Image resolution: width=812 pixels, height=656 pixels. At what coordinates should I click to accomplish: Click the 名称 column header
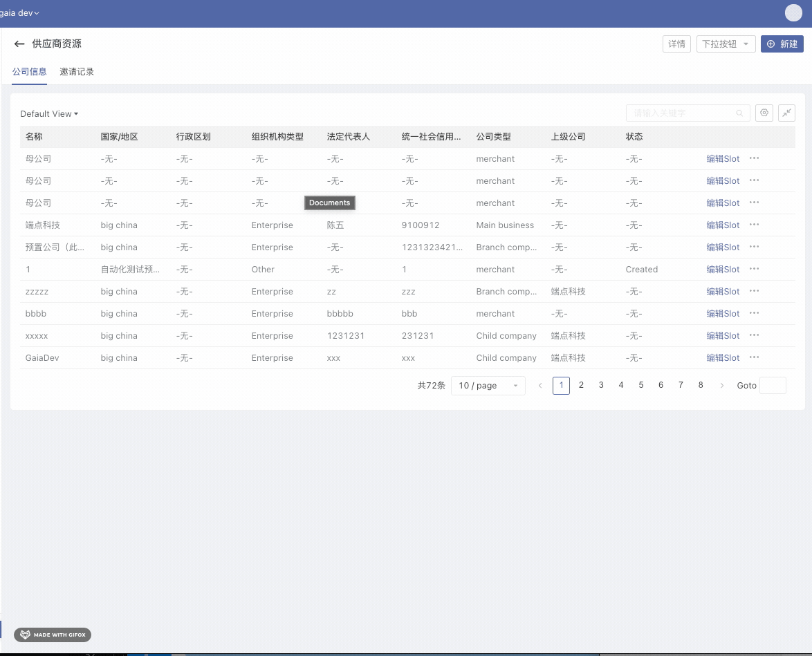pos(34,137)
